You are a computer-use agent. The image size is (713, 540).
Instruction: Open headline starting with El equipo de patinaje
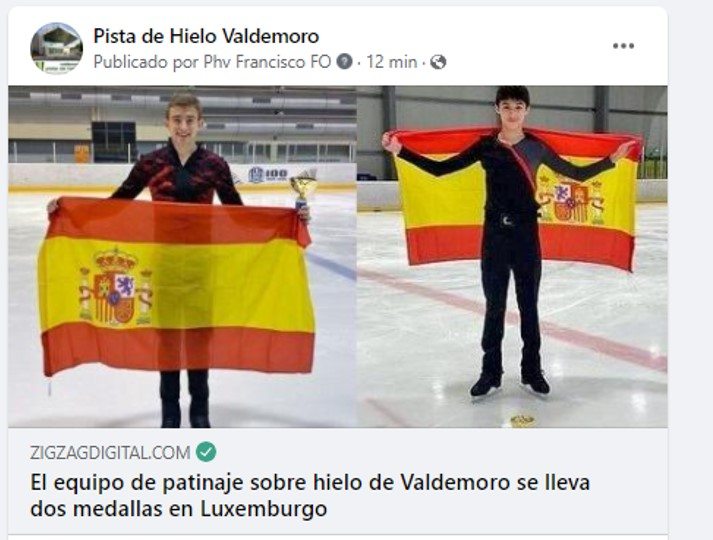[310, 495]
